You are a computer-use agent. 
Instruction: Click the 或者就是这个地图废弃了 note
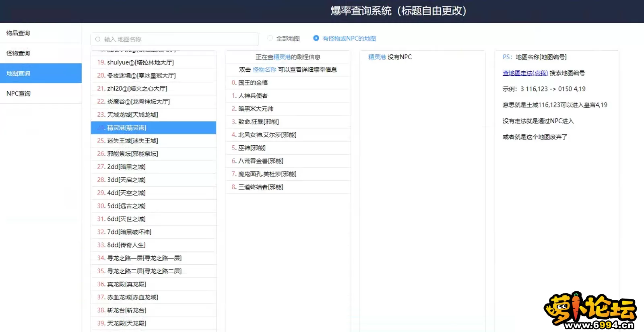coord(535,137)
